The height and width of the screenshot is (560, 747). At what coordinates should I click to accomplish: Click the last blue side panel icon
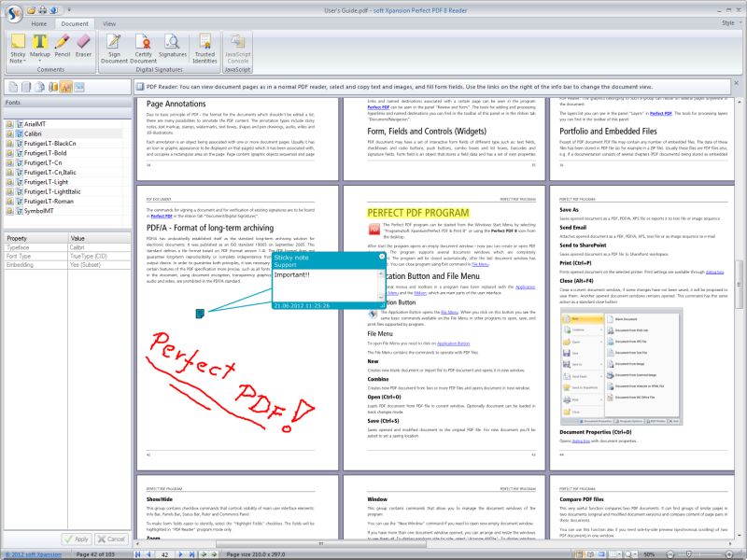coord(79,87)
